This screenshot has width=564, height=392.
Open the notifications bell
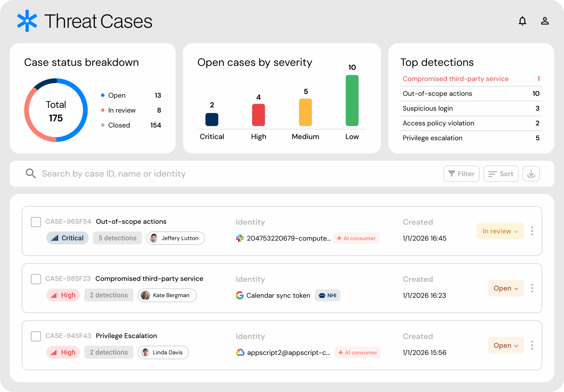(522, 21)
